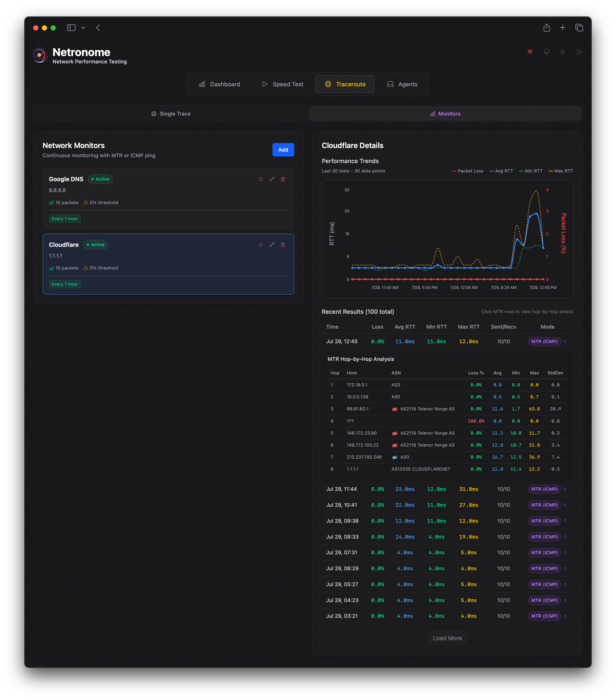Screen dimensions: 616x700
Task: Delete the Cloudflare monitor with trash icon
Action: click(x=283, y=244)
